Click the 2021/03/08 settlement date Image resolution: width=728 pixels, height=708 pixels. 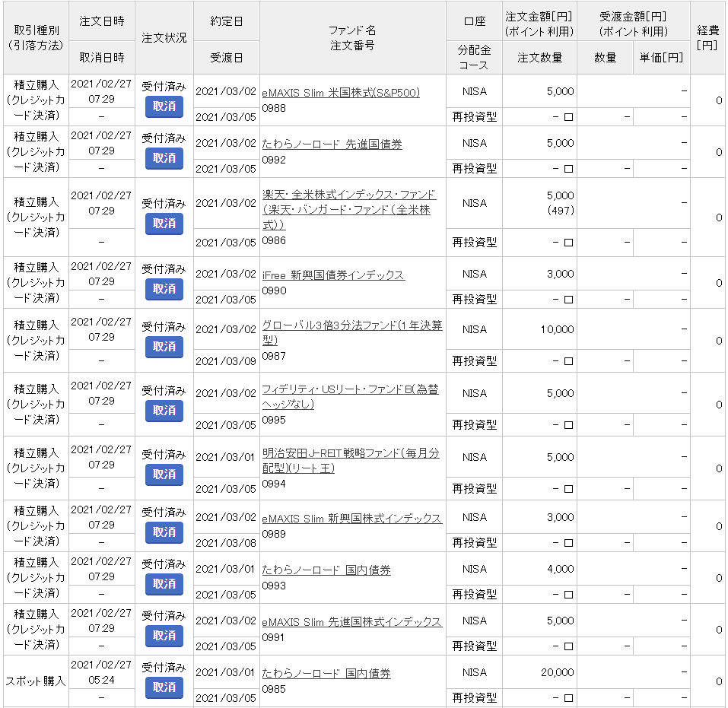tap(226, 543)
